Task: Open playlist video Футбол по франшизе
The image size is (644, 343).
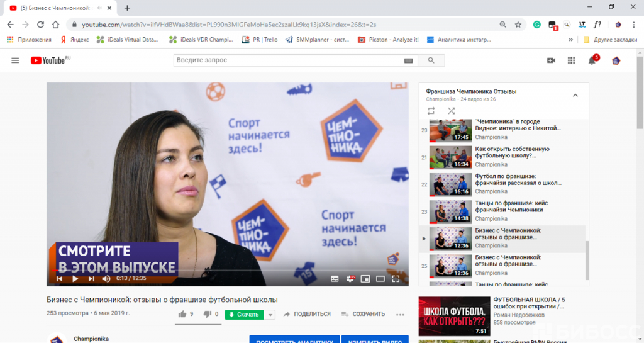Action: (502, 184)
